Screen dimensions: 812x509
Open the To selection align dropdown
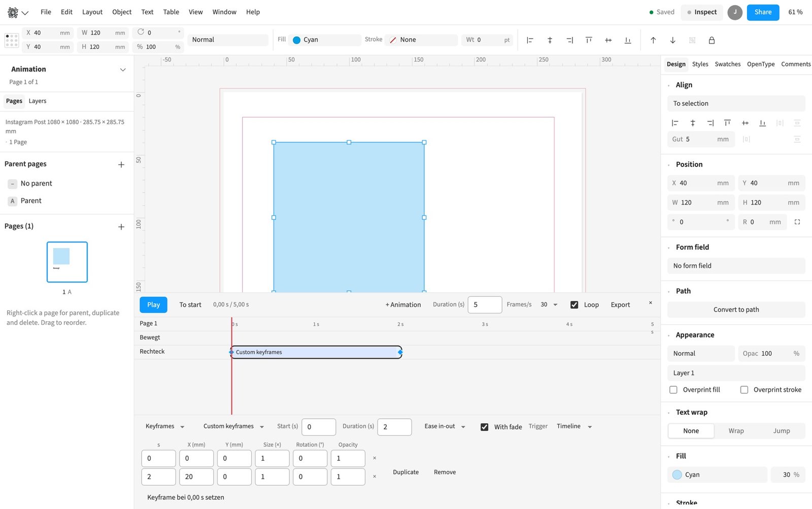coord(736,104)
